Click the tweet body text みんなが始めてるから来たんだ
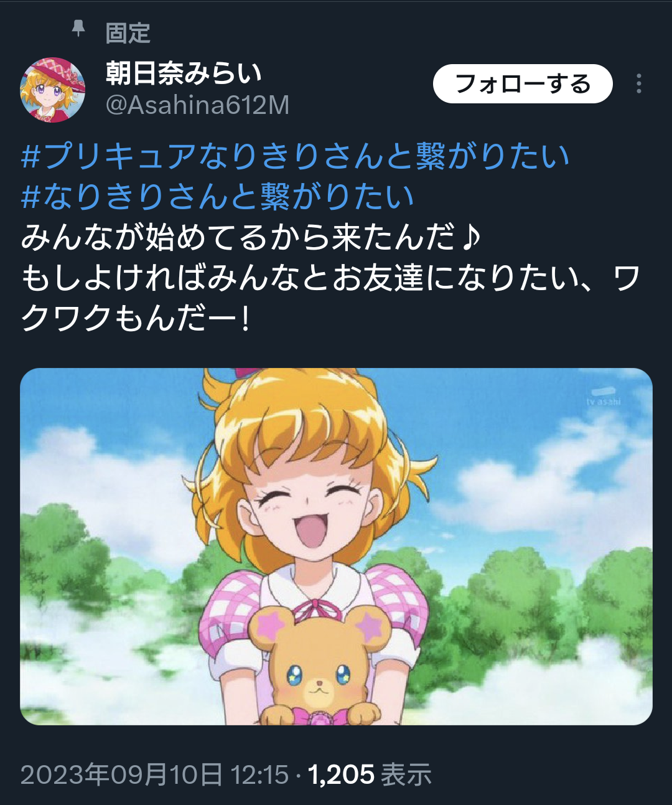Image resolution: width=672 pixels, height=805 pixels. [238, 237]
